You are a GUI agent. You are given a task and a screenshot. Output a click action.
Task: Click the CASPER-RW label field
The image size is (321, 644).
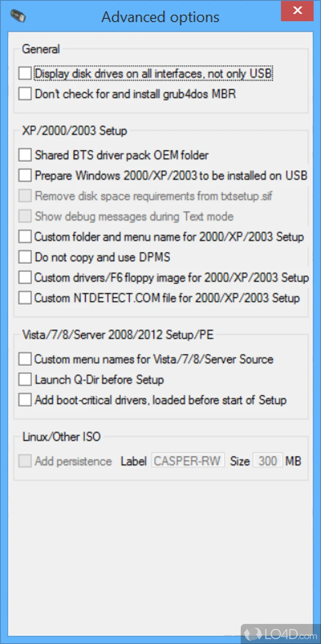[188, 461]
